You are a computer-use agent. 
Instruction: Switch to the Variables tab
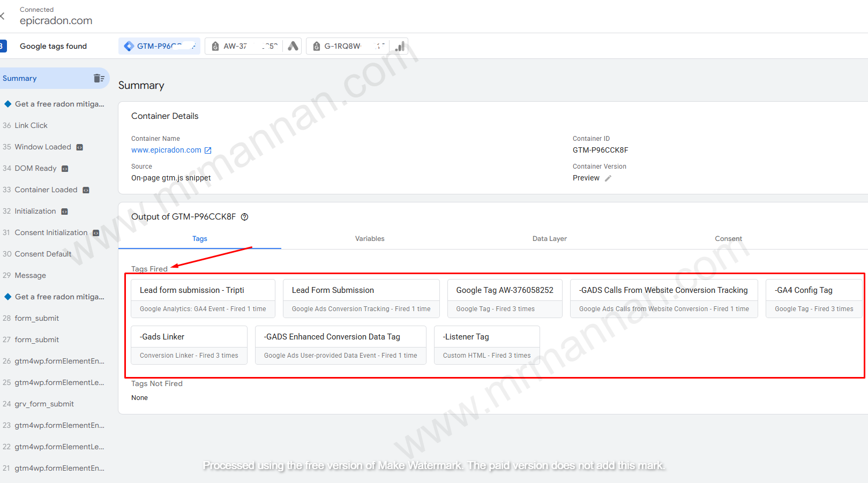369,239
